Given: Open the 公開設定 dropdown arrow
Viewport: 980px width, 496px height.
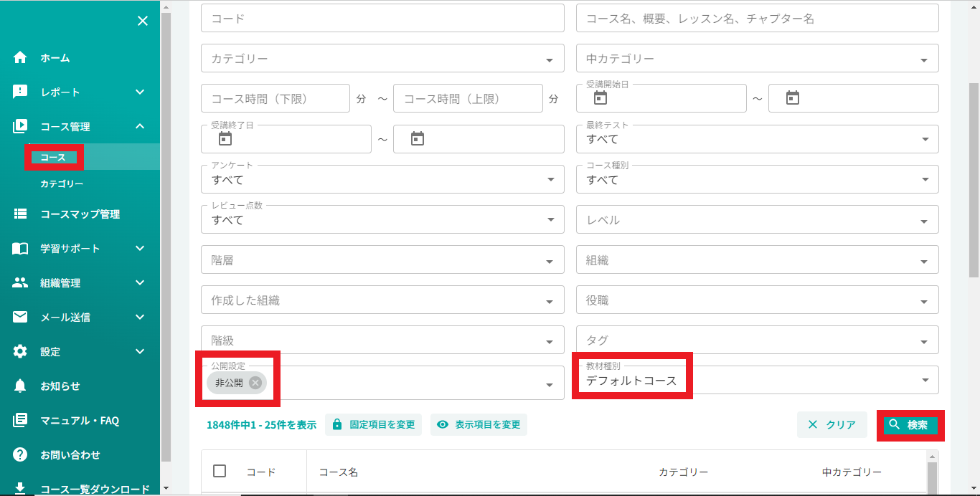Looking at the screenshot, I should tap(550, 385).
